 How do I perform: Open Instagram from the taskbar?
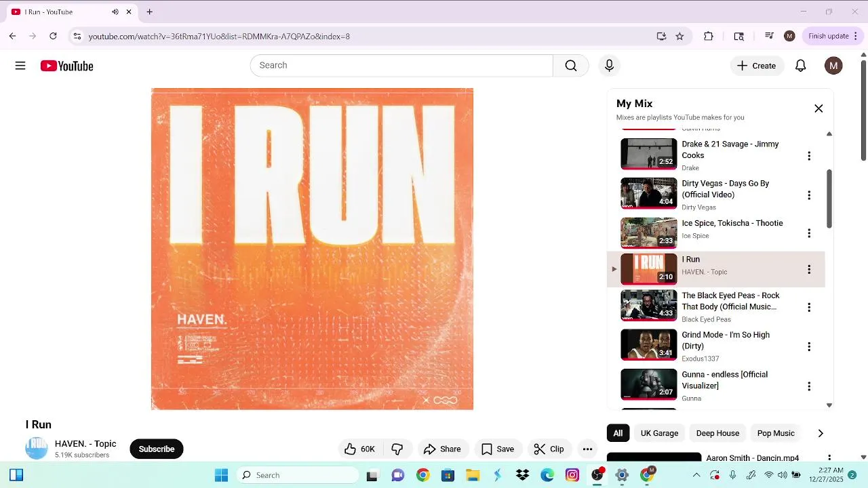click(x=572, y=475)
